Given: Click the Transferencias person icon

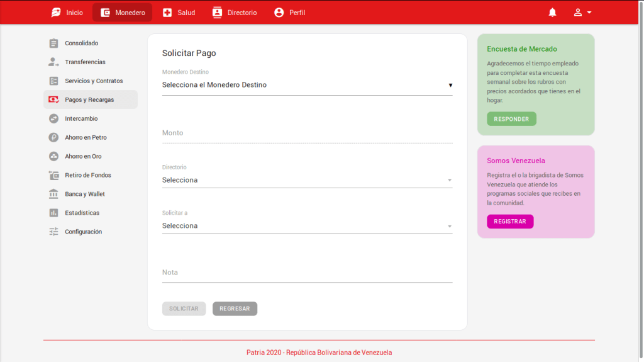Looking at the screenshot, I should 54,62.
